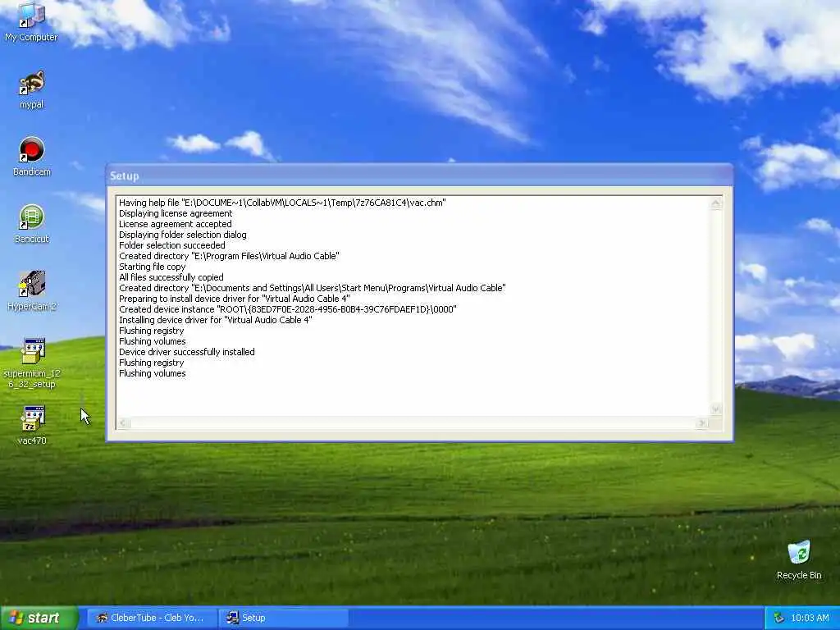
Task: Click the "All files successfully copied" line
Action: [171, 277]
